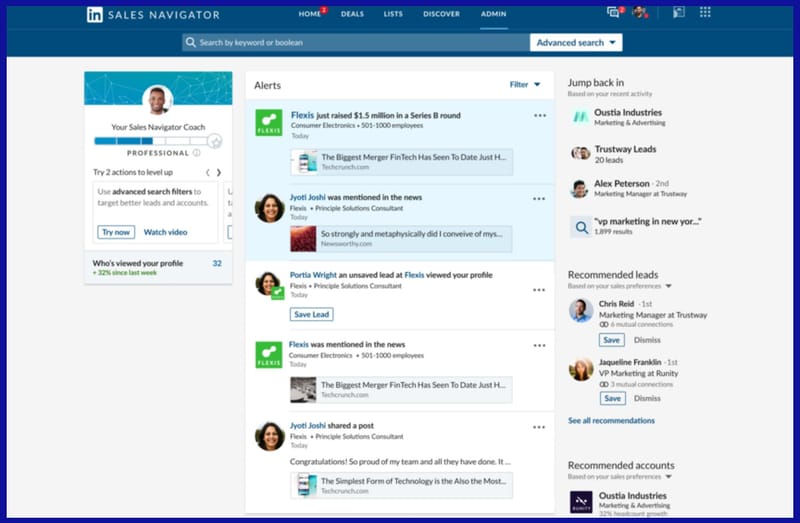This screenshot has width=800, height=523.
Task: Open more options for Flexis funding alert
Action: point(540,116)
